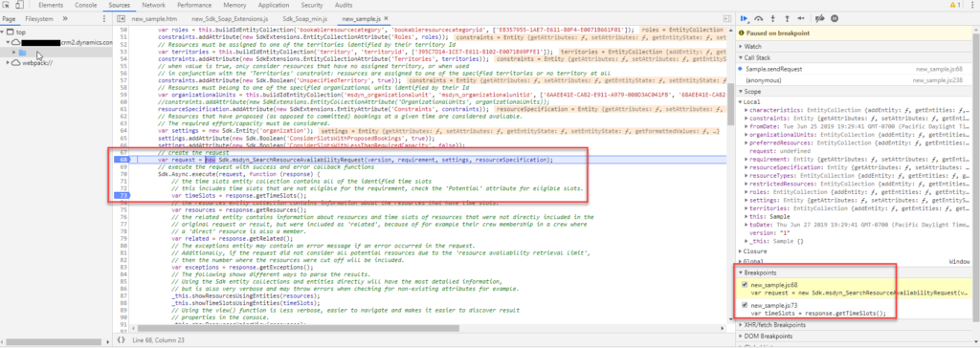Open the Audits panel tab
This screenshot has height=348, width=980.
[344, 5]
